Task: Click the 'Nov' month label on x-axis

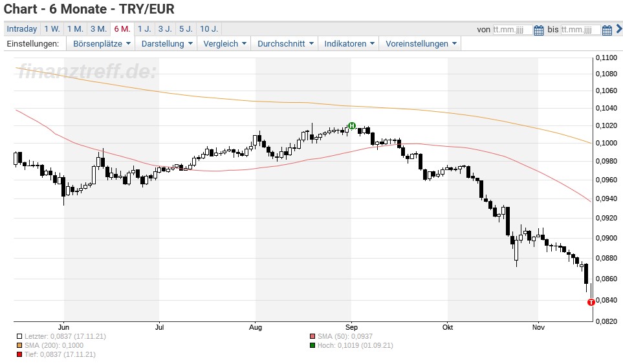Action: [538, 328]
